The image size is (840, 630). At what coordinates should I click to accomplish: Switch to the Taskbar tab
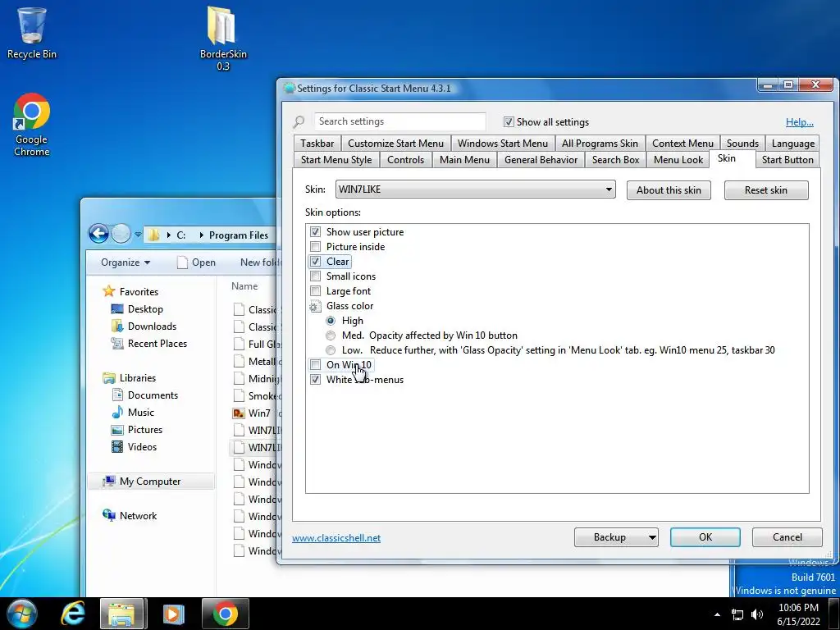[317, 144]
